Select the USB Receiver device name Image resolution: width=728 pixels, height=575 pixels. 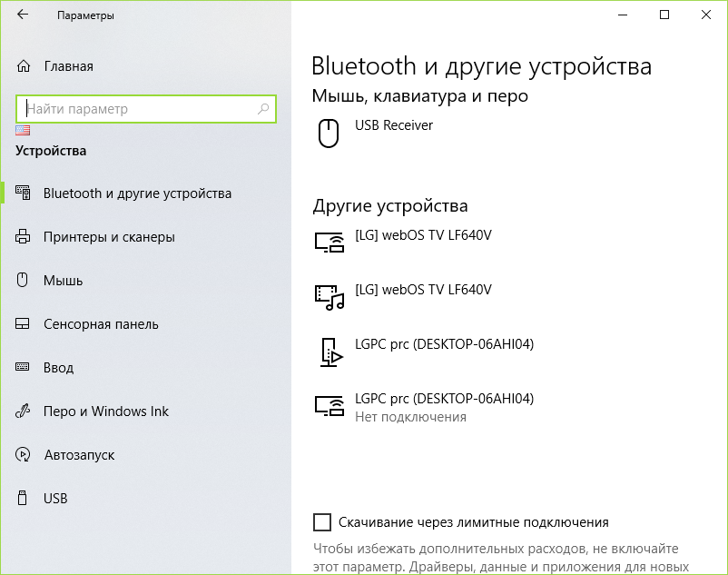click(394, 125)
